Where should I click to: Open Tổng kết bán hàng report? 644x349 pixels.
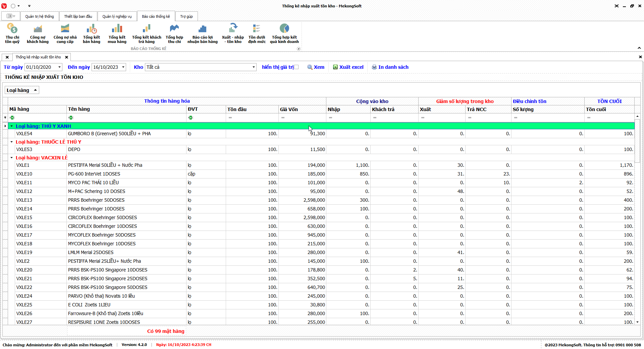coord(92,34)
